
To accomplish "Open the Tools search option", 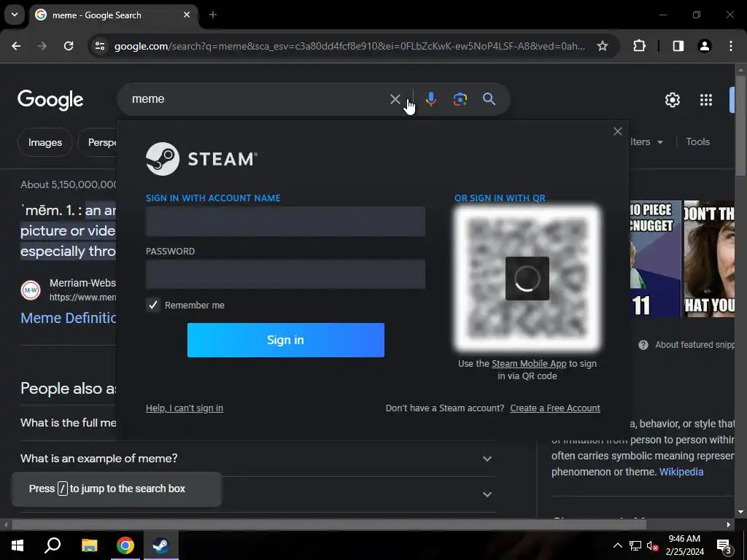I will [x=697, y=141].
